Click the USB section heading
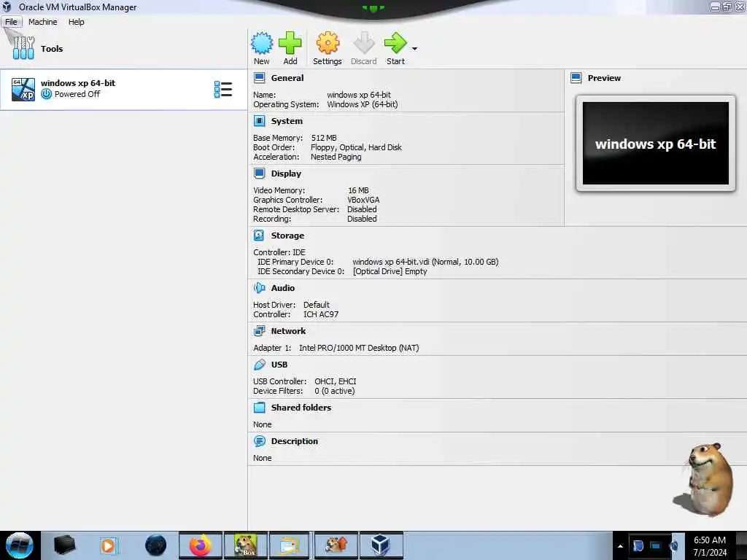Screen dimensions: 747x560 pyautogui.click(x=279, y=365)
